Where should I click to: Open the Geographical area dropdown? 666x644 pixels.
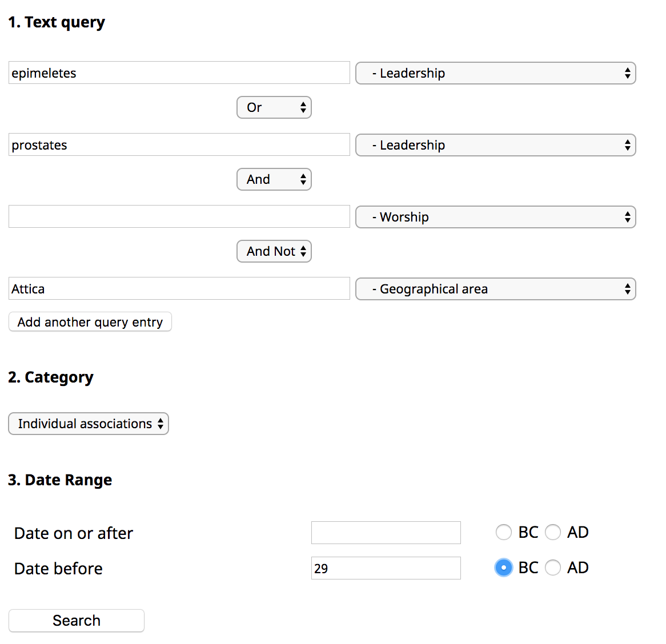coord(495,289)
